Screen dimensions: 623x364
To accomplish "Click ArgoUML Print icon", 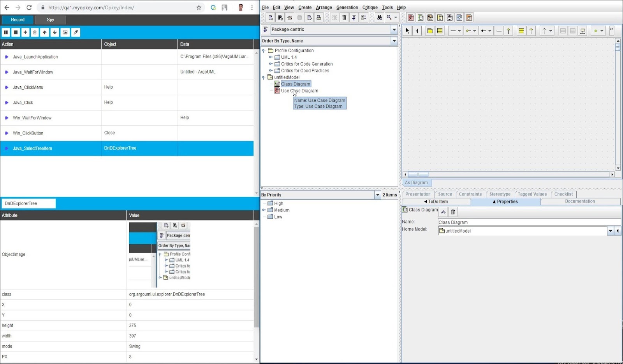I will coord(319,17).
